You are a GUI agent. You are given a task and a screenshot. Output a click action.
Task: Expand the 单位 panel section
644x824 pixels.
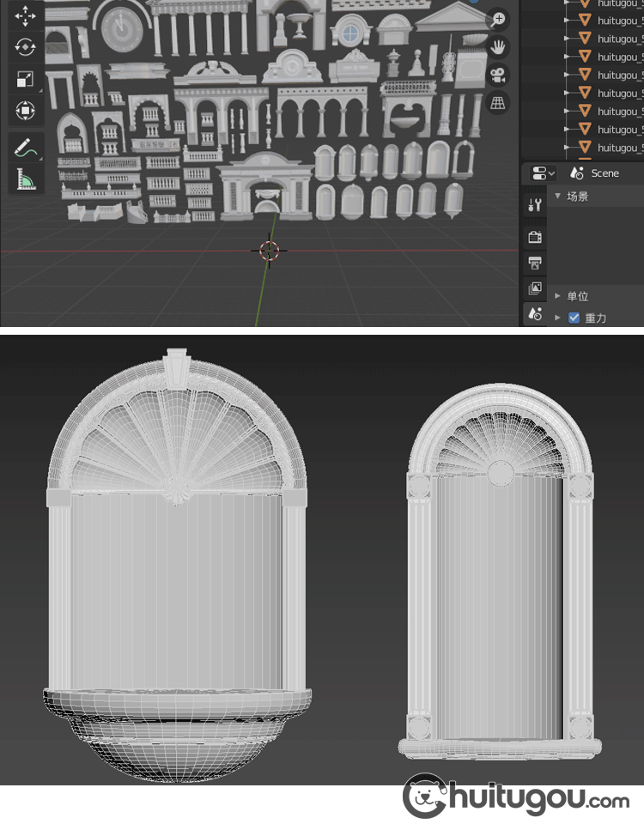tap(557, 296)
